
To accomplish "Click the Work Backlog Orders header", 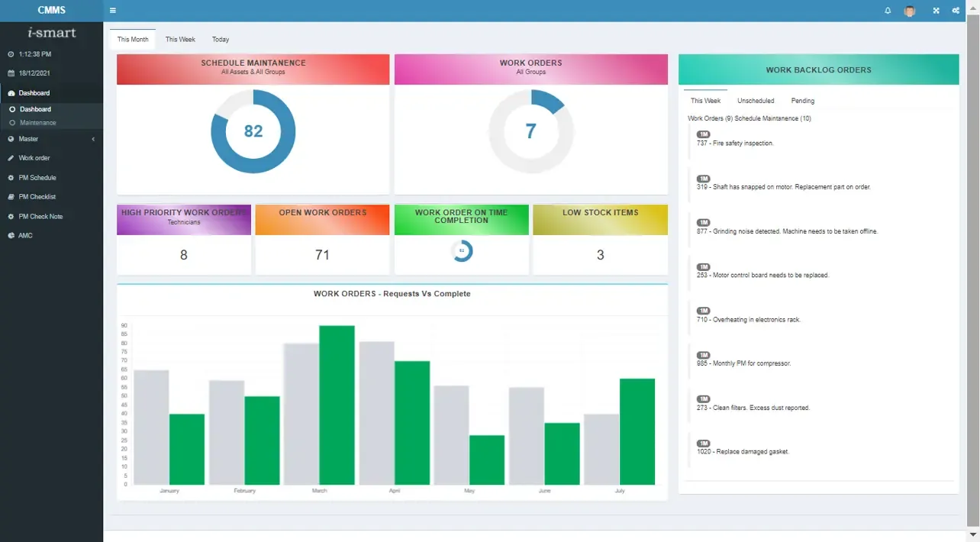I will pos(818,69).
